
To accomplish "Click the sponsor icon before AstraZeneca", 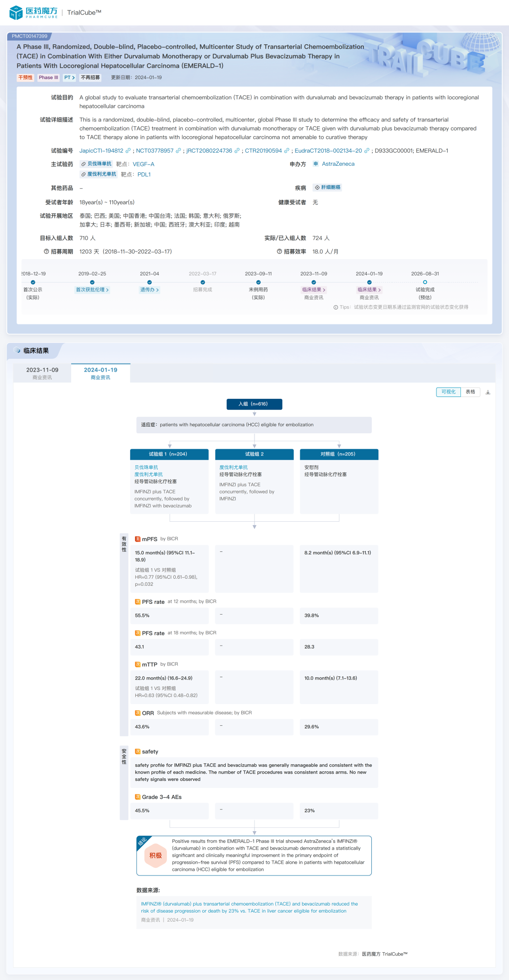I will [316, 164].
